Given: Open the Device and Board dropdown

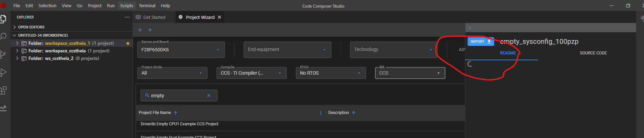Looking at the screenshot, I should [181, 50].
